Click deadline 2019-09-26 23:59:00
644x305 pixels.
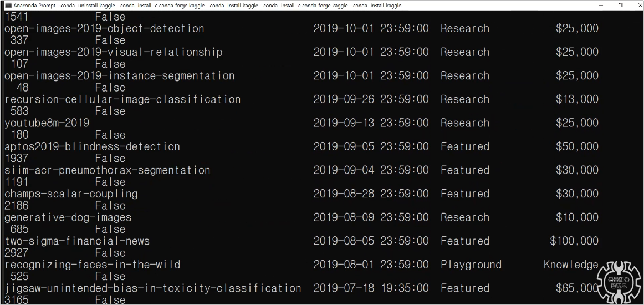[371, 99]
